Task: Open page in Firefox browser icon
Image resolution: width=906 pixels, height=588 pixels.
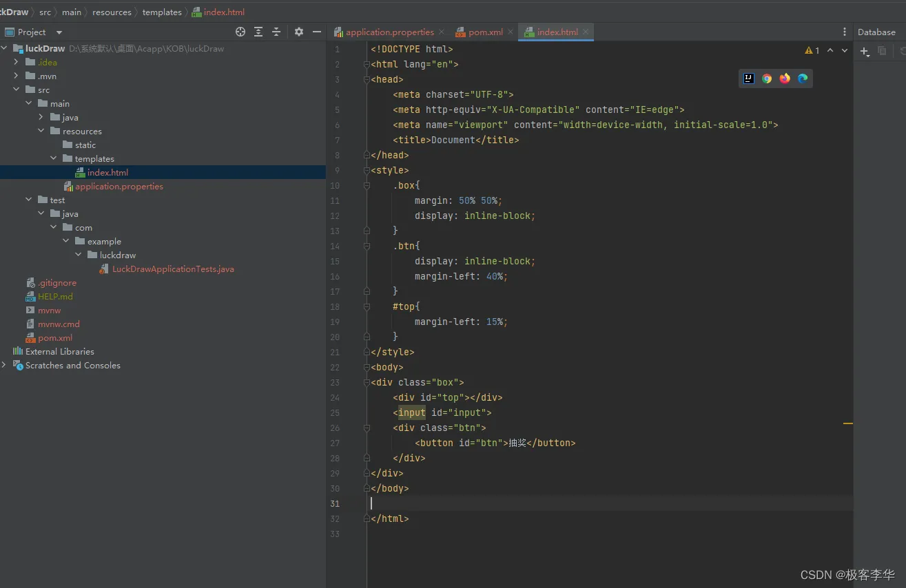Action: point(785,78)
